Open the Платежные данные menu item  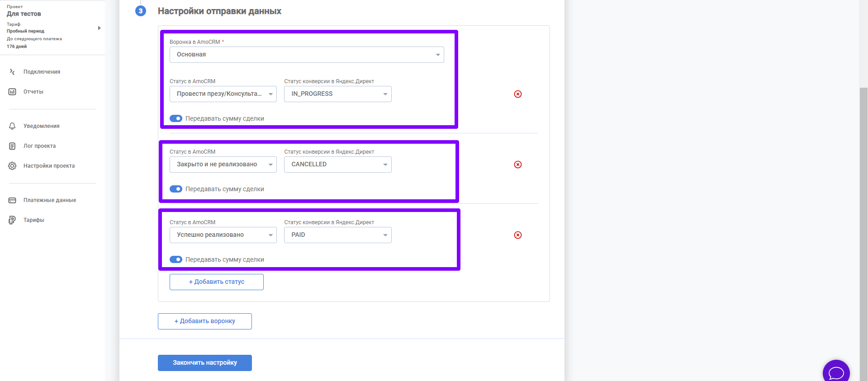tap(50, 200)
